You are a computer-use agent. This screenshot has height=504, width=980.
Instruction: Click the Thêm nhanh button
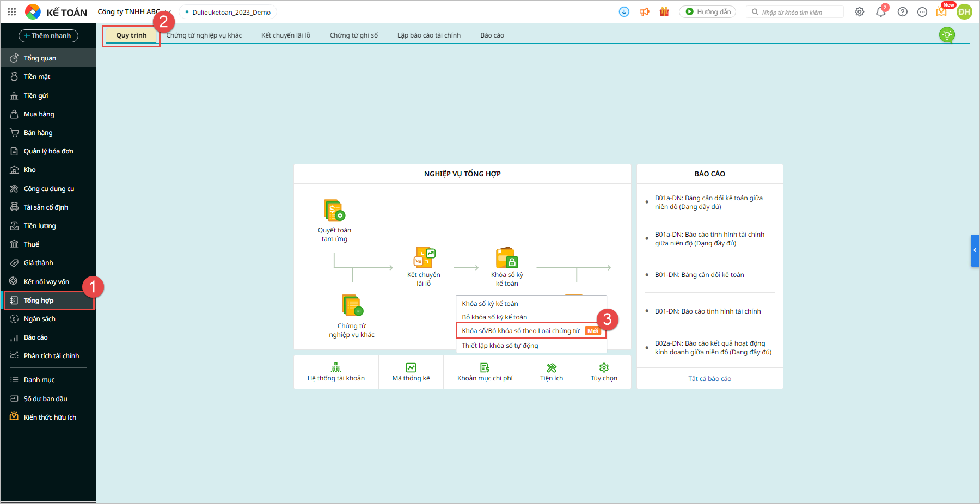coord(48,35)
